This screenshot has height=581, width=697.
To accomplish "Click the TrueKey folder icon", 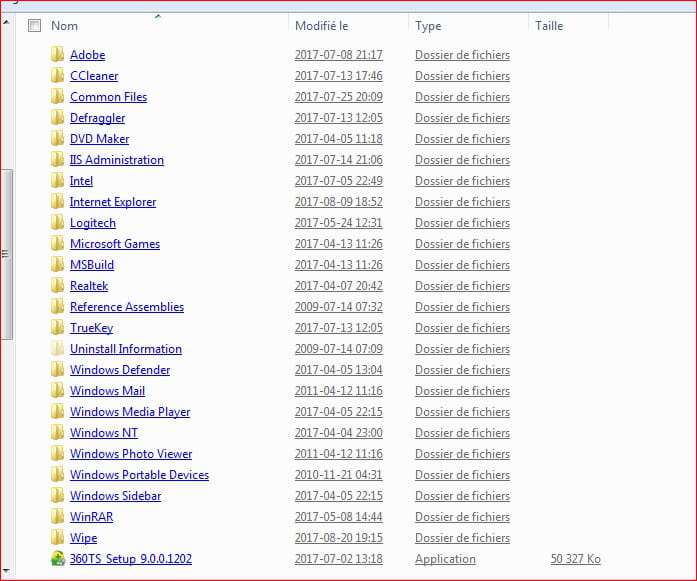I will tap(57, 328).
